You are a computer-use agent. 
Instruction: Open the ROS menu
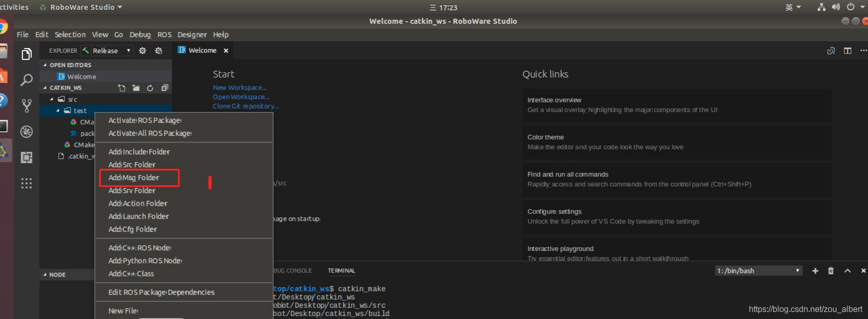[x=164, y=35]
